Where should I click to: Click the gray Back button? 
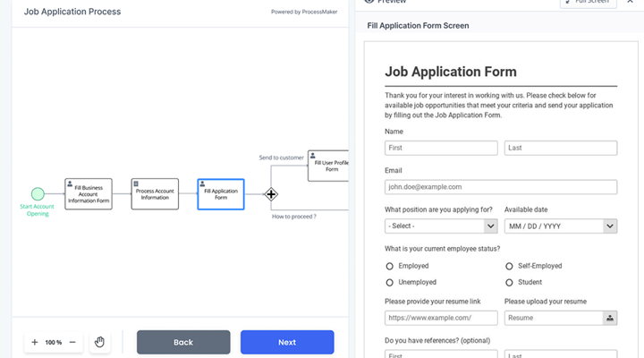tap(183, 342)
